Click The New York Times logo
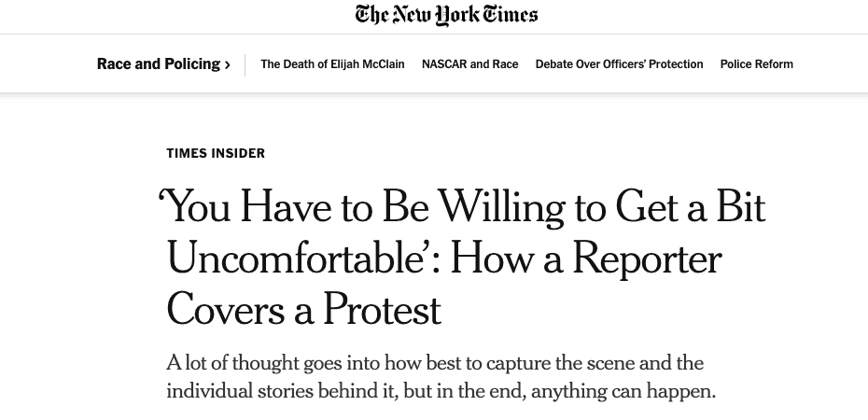This screenshot has height=420, width=868. [x=446, y=15]
